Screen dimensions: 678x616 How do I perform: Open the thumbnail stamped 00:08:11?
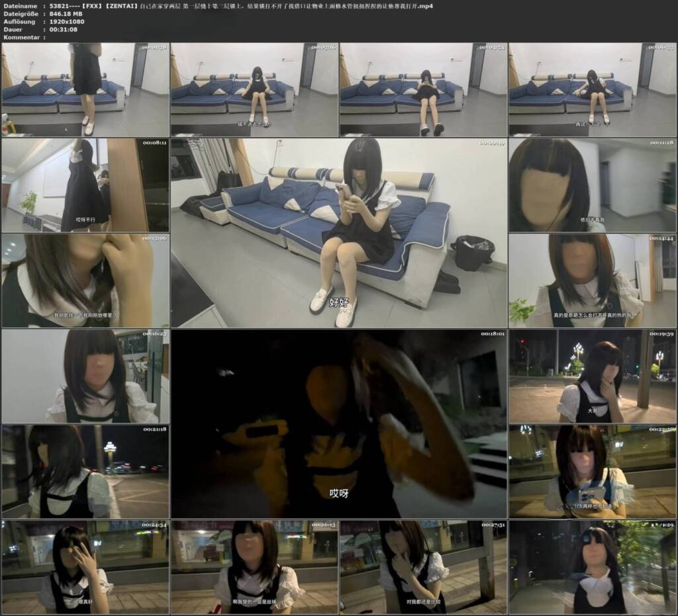pyautogui.click(x=85, y=185)
